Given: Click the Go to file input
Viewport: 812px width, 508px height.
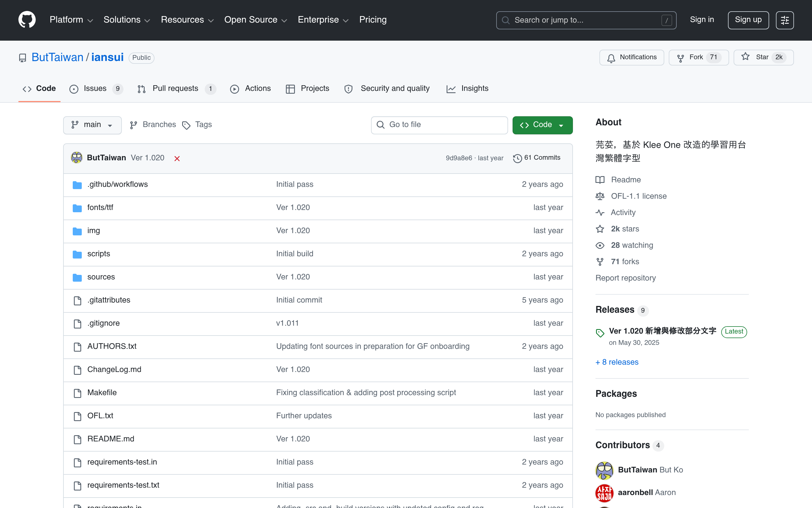Looking at the screenshot, I should click(x=439, y=125).
